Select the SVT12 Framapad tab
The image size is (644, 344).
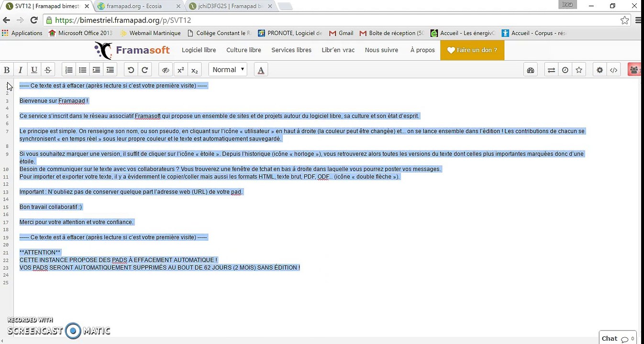point(46,6)
